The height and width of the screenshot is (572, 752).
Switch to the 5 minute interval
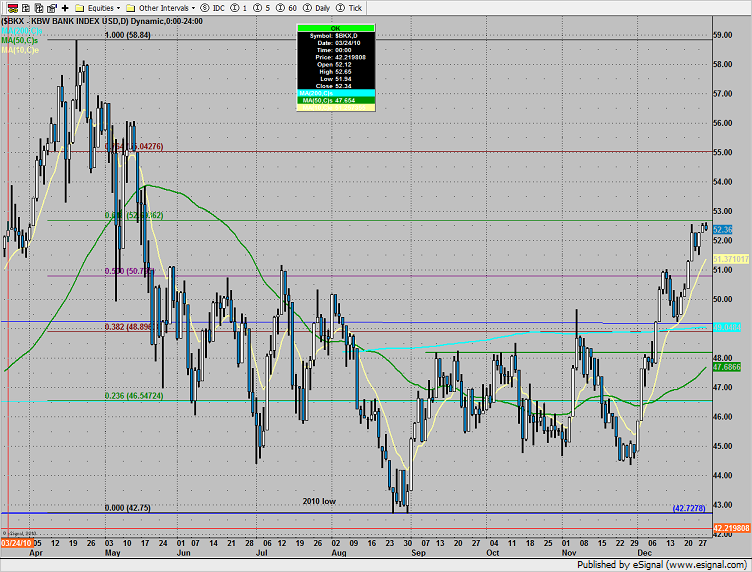click(262, 8)
